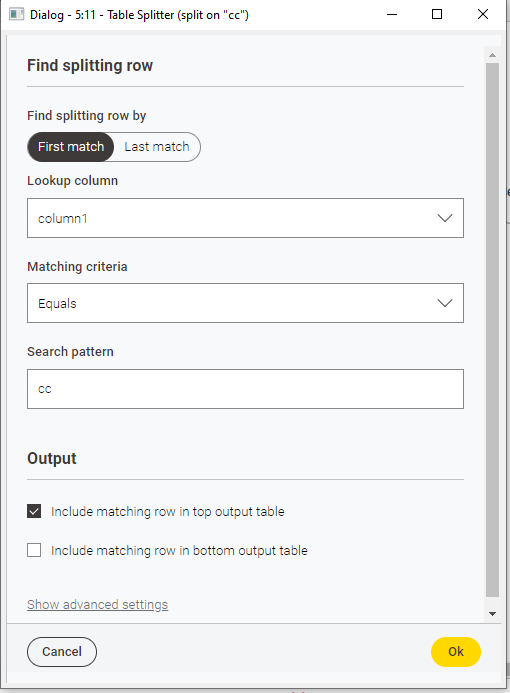Confirm settings with Ok button
This screenshot has height=693, width=510.
456,651
